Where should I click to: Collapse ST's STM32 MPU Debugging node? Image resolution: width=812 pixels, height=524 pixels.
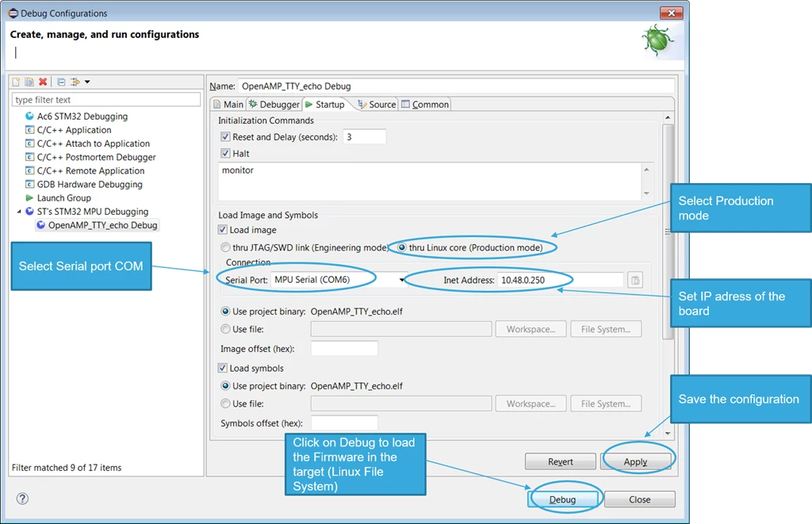tap(19, 211)
